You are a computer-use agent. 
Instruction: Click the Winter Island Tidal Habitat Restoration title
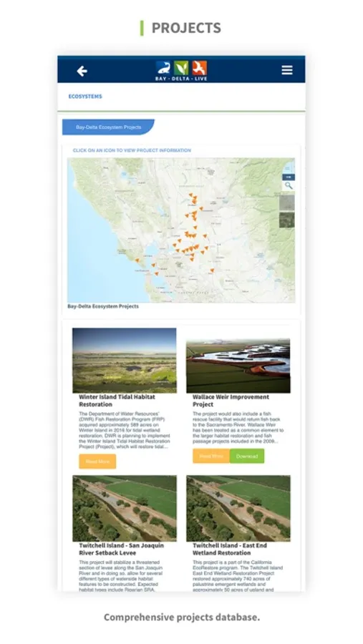[x=117, y=401]
